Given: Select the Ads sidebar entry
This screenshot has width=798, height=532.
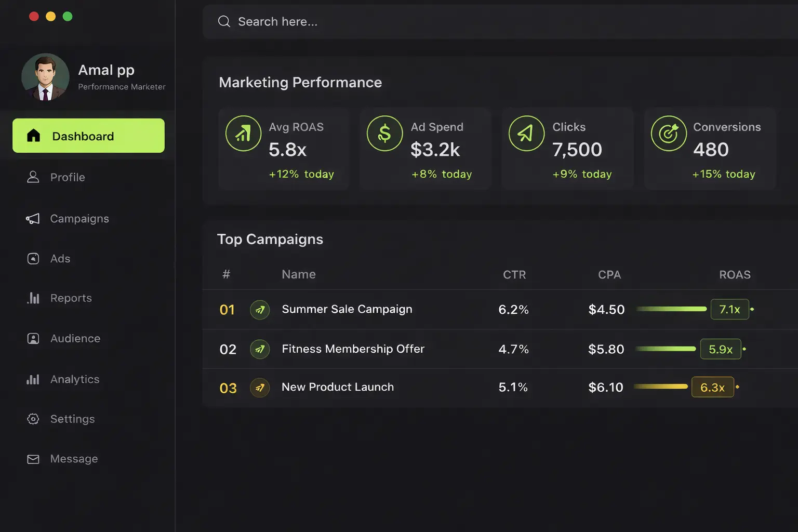Looking at the screenshot, I should pyautogui.click(x=60, y=258).
